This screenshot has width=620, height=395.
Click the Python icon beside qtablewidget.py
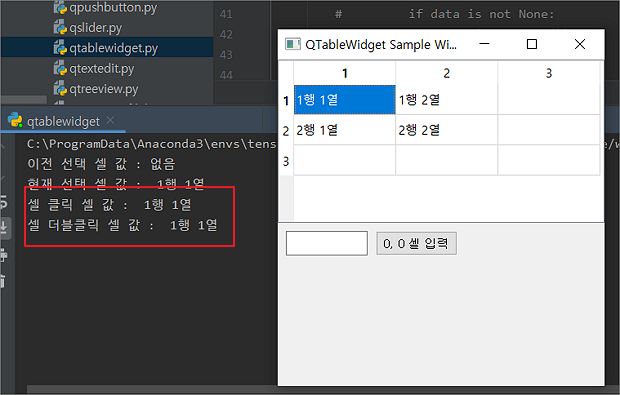(x=60, y=48)
